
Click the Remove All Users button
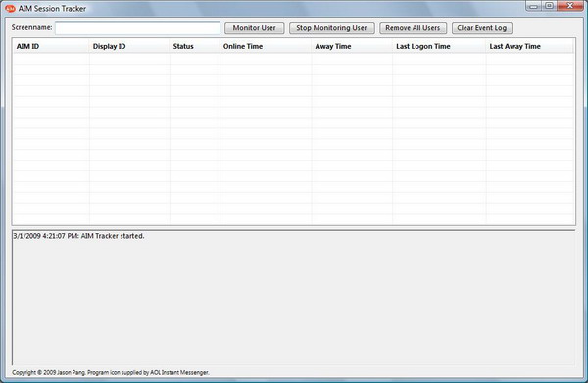point(413,28)
